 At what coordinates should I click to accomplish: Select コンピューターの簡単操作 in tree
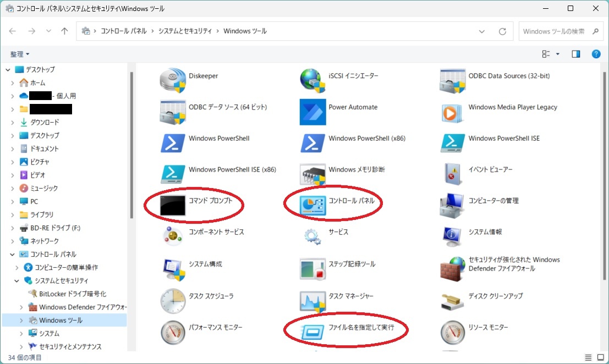66,267
